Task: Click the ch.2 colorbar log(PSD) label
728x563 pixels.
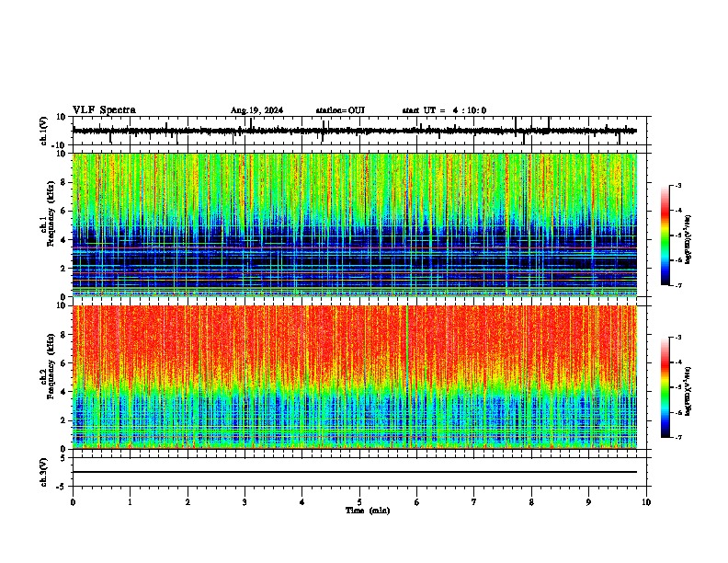Action: (x=688, y=391)
